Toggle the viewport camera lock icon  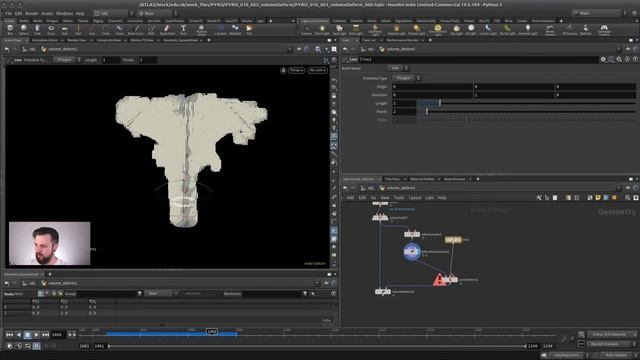(x=283, y=70)
